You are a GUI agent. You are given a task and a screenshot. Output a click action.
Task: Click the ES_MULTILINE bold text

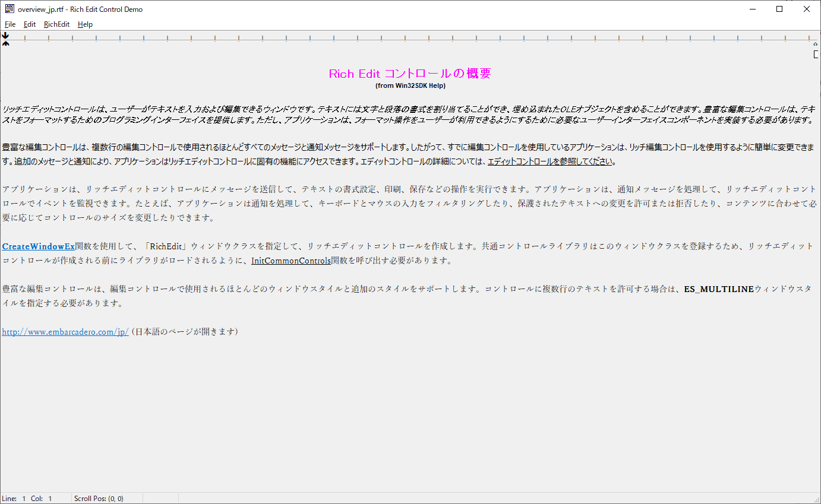tap(719, 289)
